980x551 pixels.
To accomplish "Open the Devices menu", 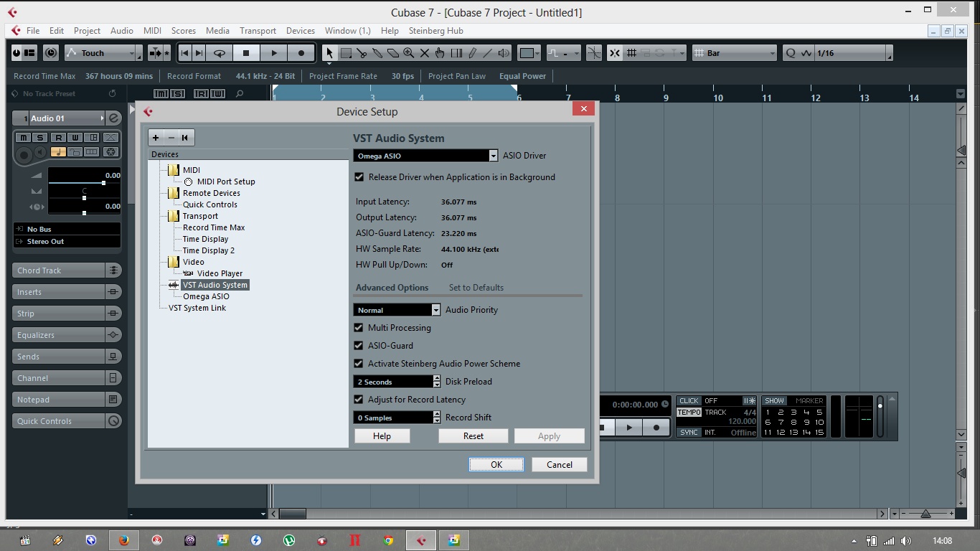I will 300,31.
